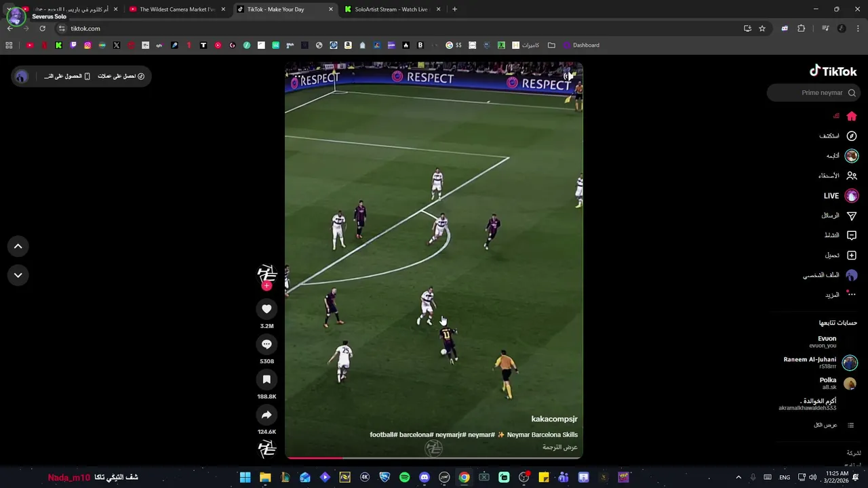Open the followed account akramalkhawaldeh333
This screenshot has height=488, width=868.
[x=807, y=405]
